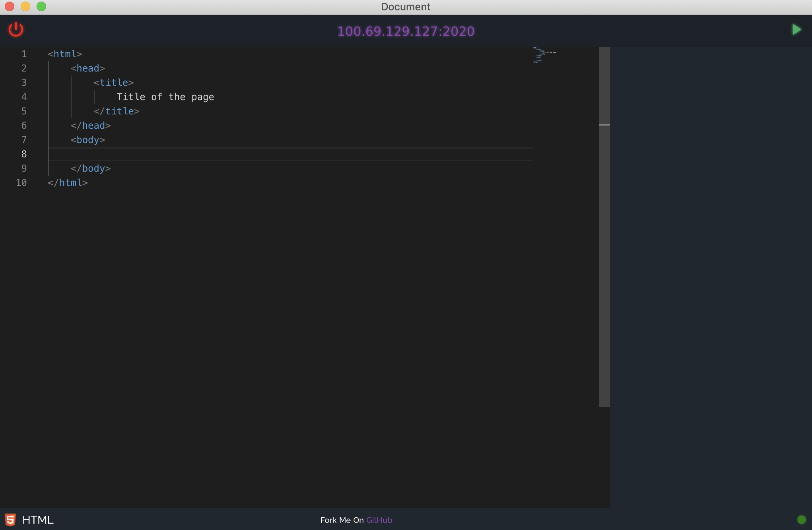The image size is (812, 530).
Task: Click the opening head tag
Action: click(88, 68)
